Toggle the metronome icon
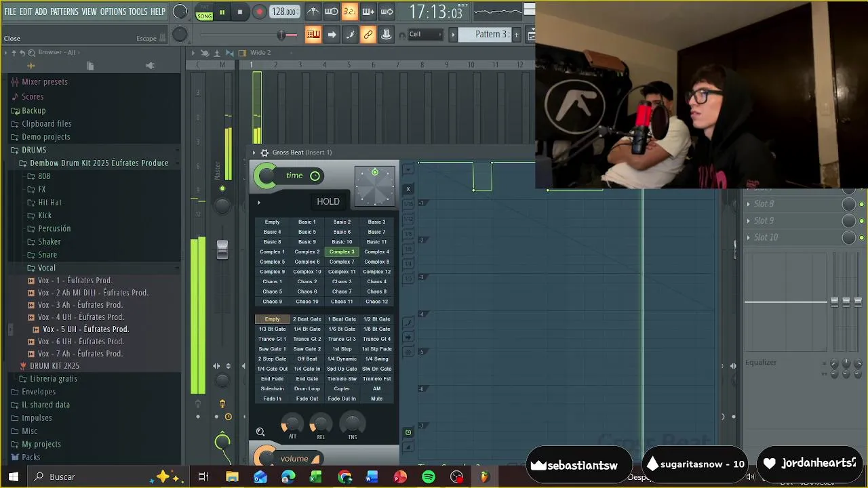The width and height of the screenshot is (868, 488). tap(313, 12)
